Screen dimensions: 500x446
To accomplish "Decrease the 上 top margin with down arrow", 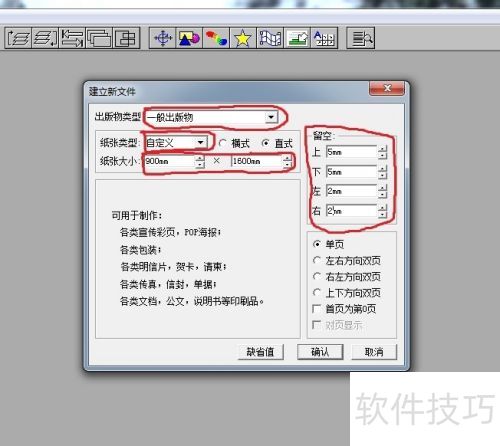I will (x=383, y=156).
